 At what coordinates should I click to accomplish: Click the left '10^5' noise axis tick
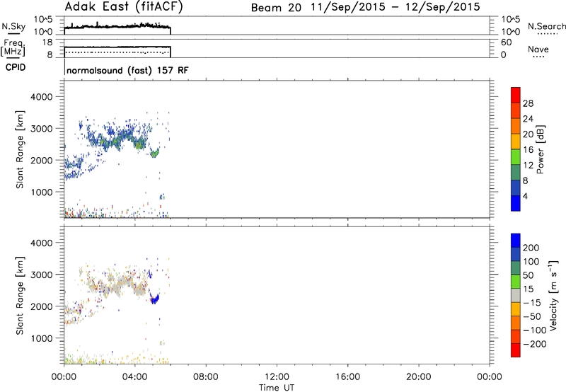coord(43,20)
